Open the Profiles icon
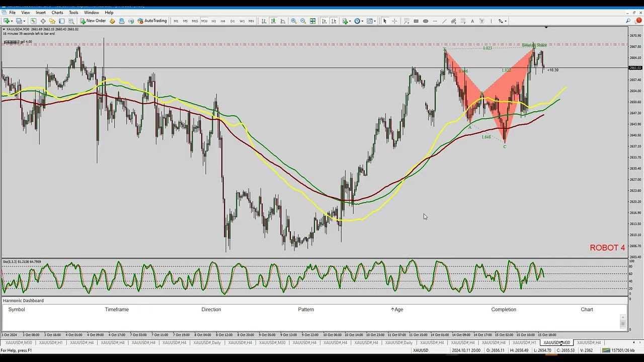Screen dimensions: 644x362 (x=18, y=21)
